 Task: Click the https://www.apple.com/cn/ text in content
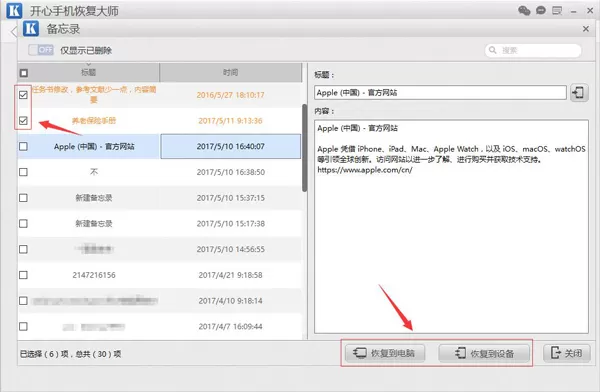click(x=365, y=170)
